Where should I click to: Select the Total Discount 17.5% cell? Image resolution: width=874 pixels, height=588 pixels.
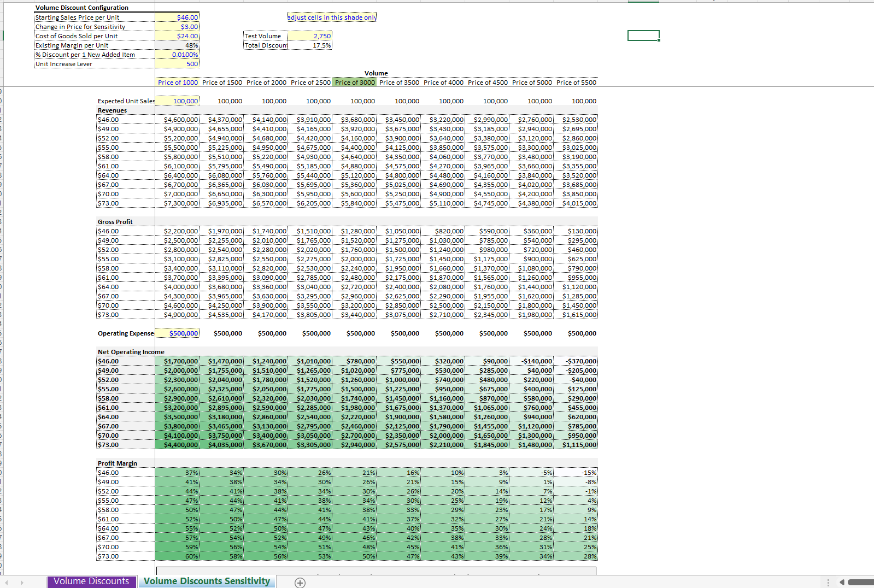pos(310,45)
